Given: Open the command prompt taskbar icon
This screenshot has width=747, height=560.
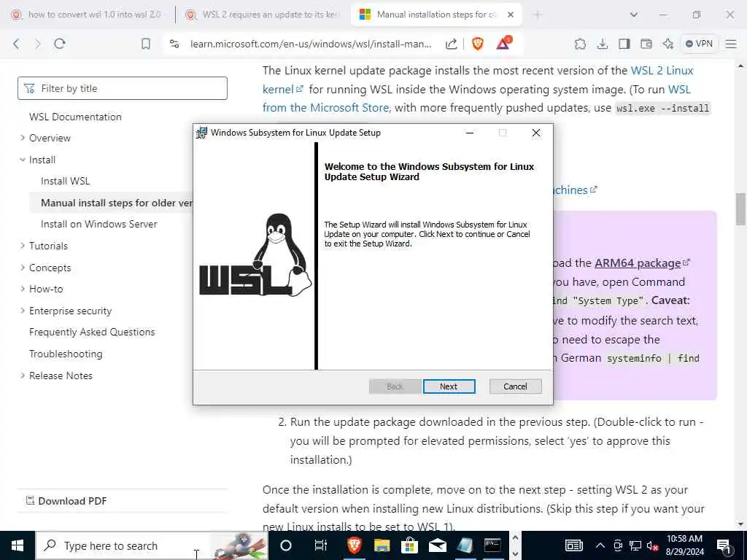Looking at the screenshot, I should click(492, 545).
